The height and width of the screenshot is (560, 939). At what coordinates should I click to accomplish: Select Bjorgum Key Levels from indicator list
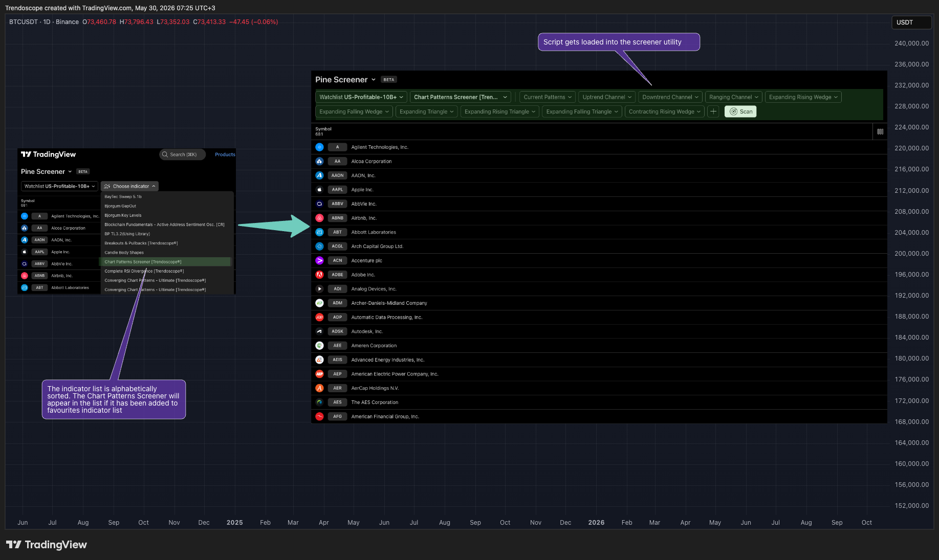[166, 215]
